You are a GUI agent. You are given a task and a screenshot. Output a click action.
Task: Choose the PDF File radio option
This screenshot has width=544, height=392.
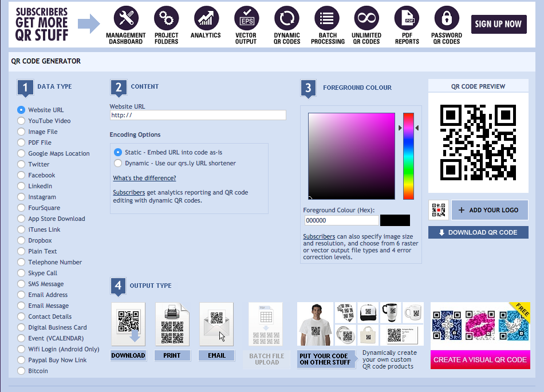pos(21,142)
